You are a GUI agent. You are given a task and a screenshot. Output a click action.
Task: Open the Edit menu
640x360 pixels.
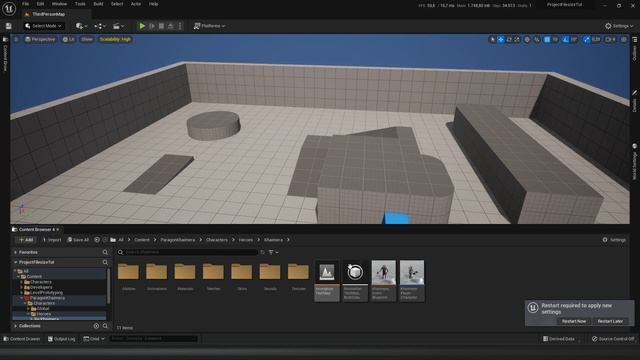pyautogui.click(x=40, y=4)
